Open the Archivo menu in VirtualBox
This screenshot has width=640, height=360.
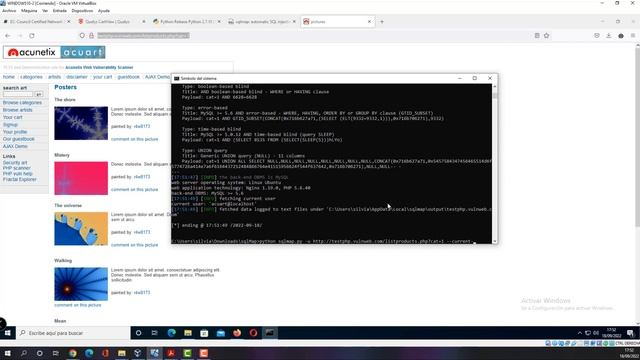9,11
